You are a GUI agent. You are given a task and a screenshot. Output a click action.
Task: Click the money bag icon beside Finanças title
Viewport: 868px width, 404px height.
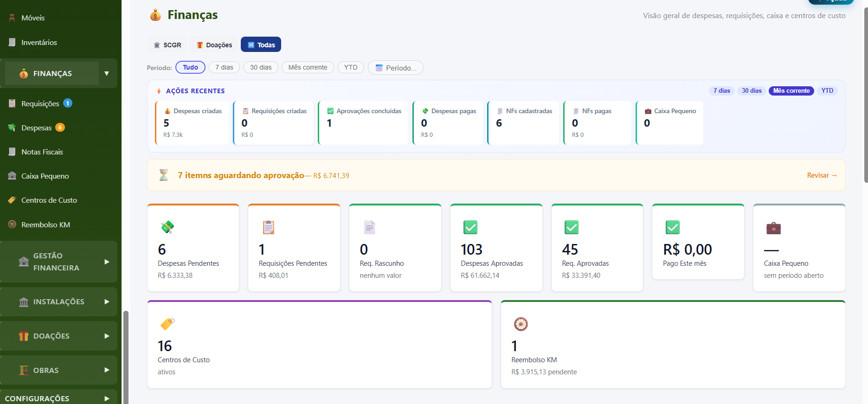[155, 15]
